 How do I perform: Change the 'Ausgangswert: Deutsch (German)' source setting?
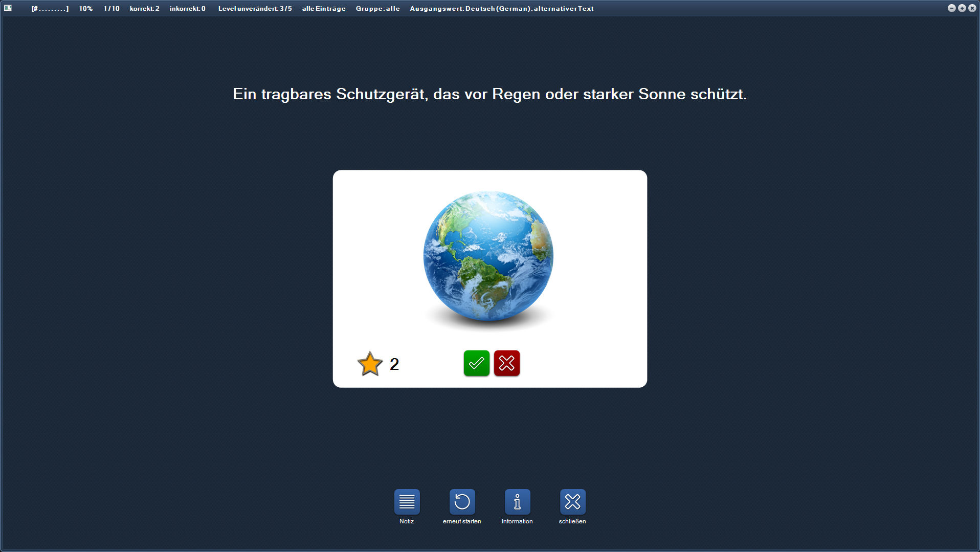click(x=470, y=8)
